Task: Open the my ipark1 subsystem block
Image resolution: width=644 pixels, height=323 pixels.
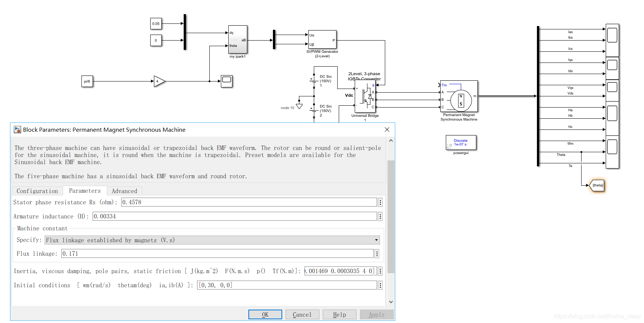Action: click(x=238, y=39)
